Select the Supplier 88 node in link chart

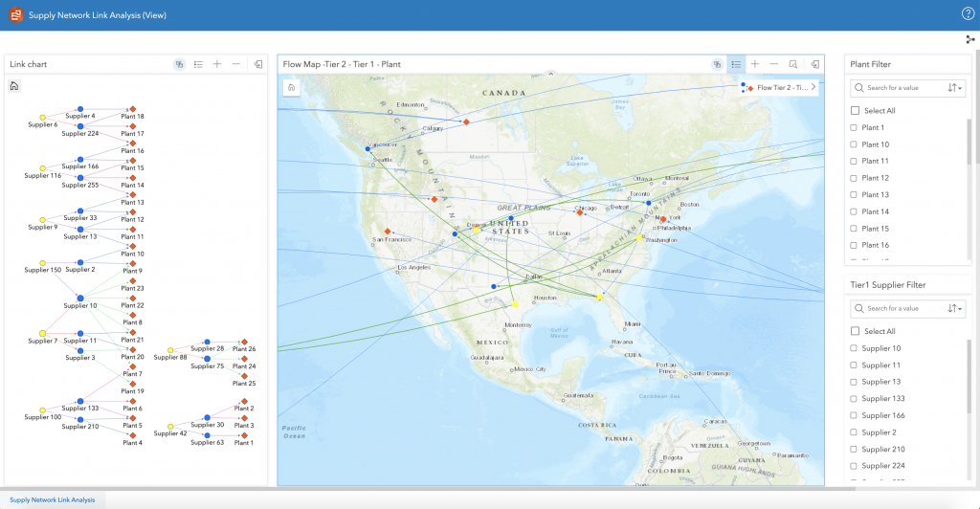click(170, 350)
